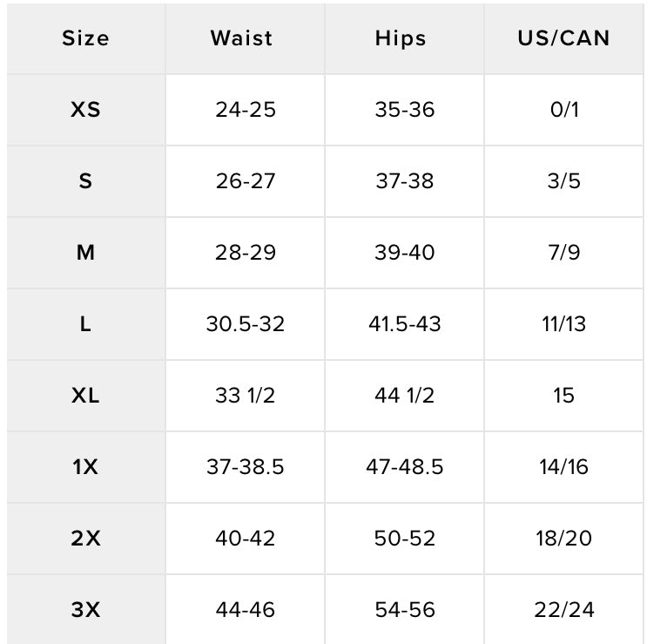Image resolution: width=647 pixels, height=644 pixels.
Task: Select the 2X size row label
Action: (85, 539)
